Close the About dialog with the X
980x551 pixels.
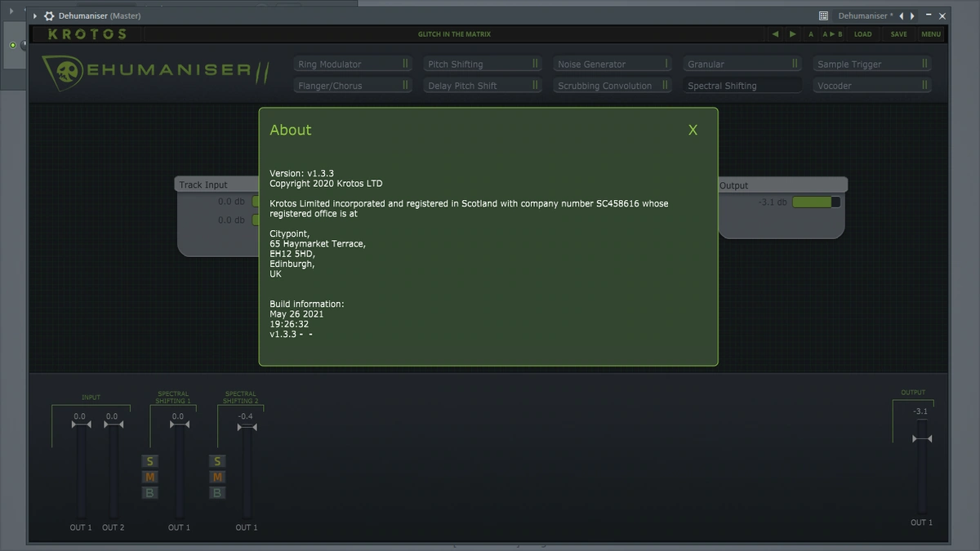click(x=693, y=130)
